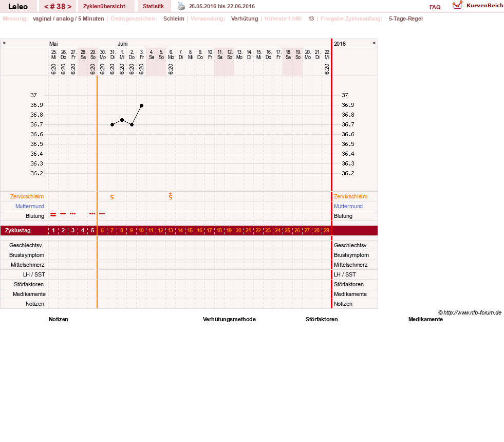Click the left axis value 37

point(33,95)
